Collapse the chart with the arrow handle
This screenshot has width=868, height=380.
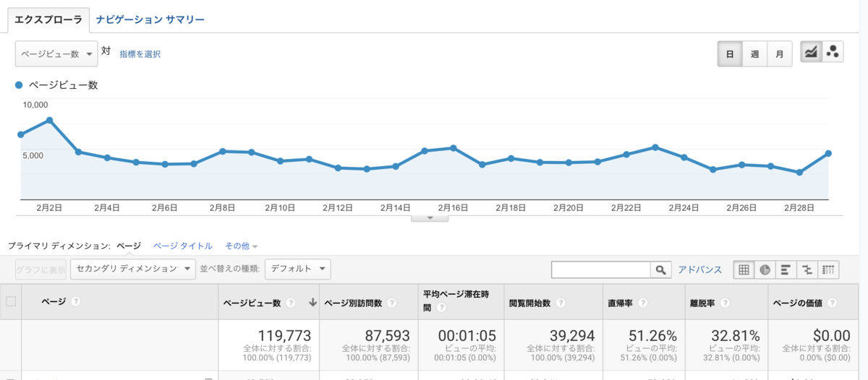(430, 217)
